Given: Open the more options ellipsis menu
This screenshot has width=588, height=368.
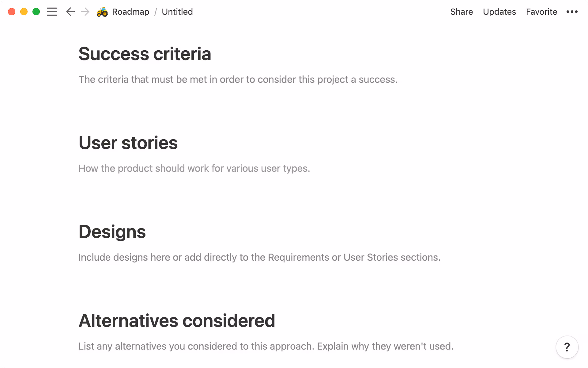Looking at the screenshot, I should [572, 12].
